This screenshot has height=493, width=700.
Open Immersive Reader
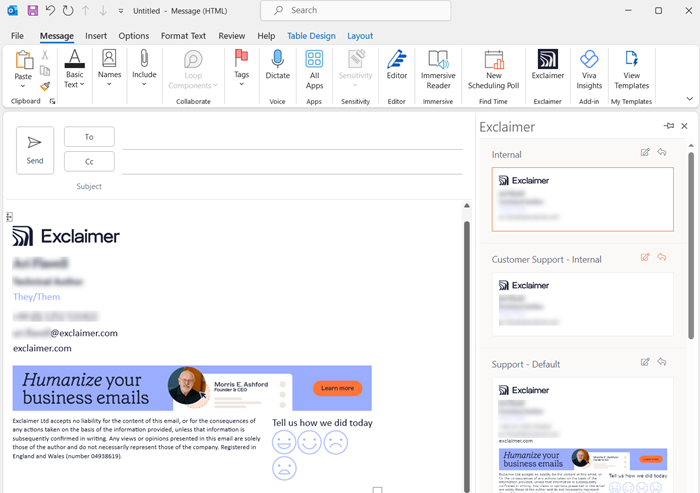click(438, 70)
